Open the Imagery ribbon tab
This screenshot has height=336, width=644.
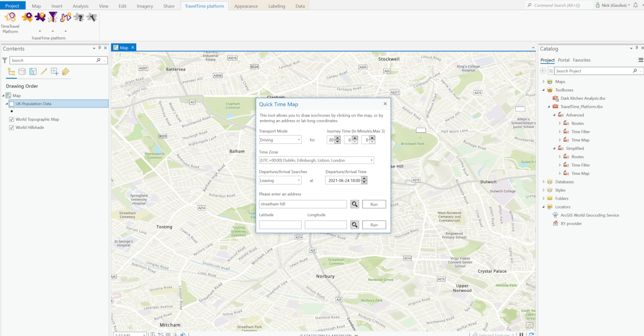click(x=145, y=6)
